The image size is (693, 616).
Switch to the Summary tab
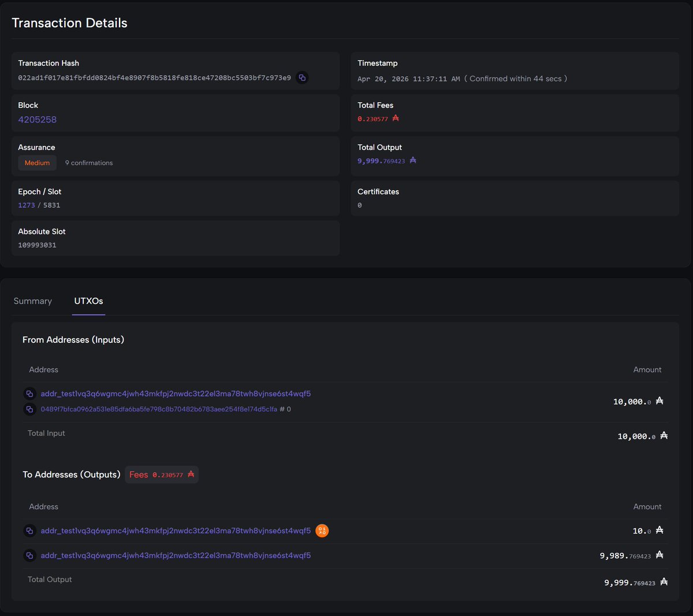coord(33,301)
